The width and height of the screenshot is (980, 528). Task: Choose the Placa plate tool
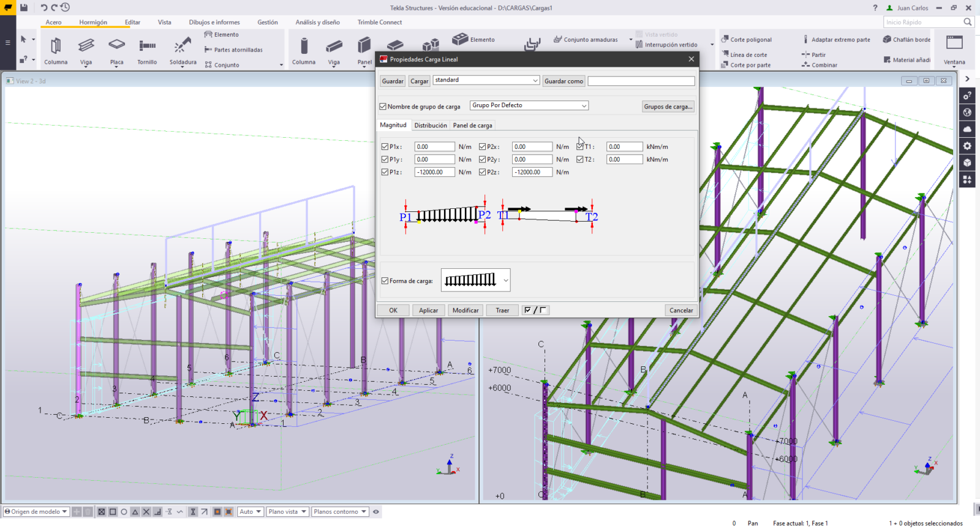click(x=116, y=50)
